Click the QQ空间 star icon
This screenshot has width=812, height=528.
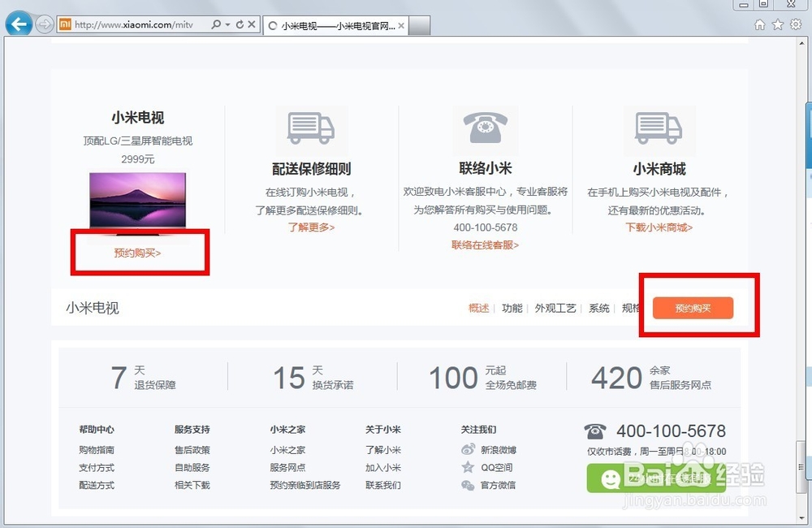469,467
